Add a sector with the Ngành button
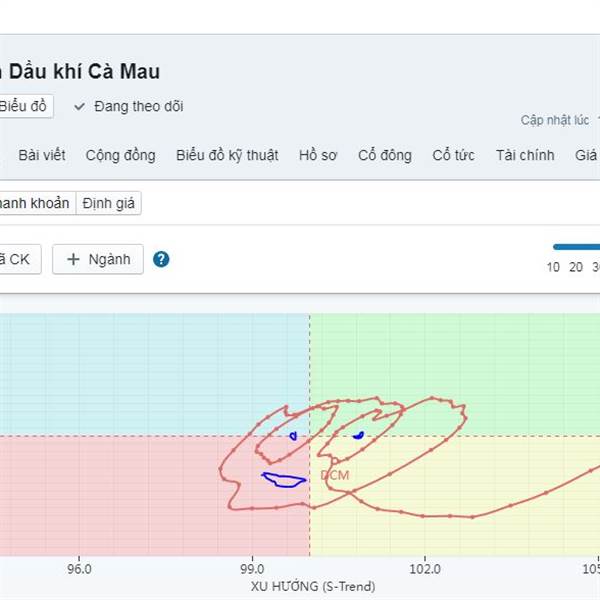Image resolution: width=600 pixels, height=600 pixels. point(98,259)
